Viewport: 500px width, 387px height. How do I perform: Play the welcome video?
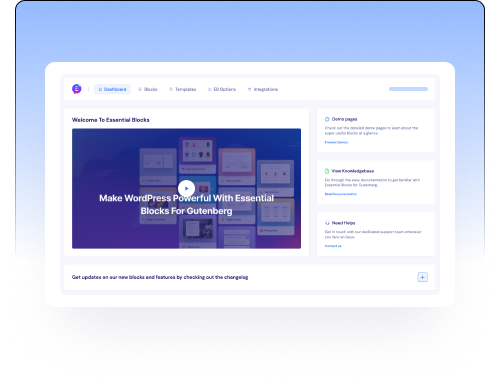tap(186, 188)
